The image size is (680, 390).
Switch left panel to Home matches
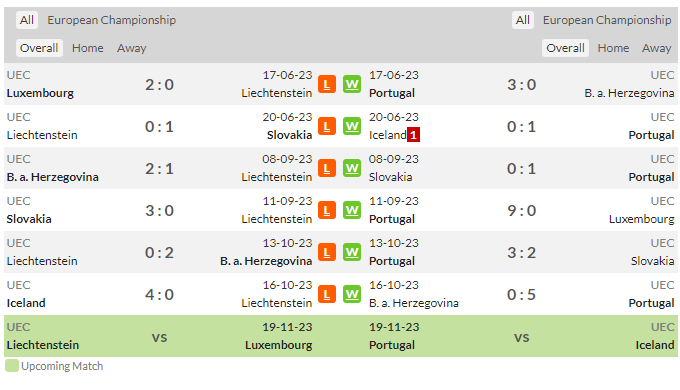(x=88, y=48)
